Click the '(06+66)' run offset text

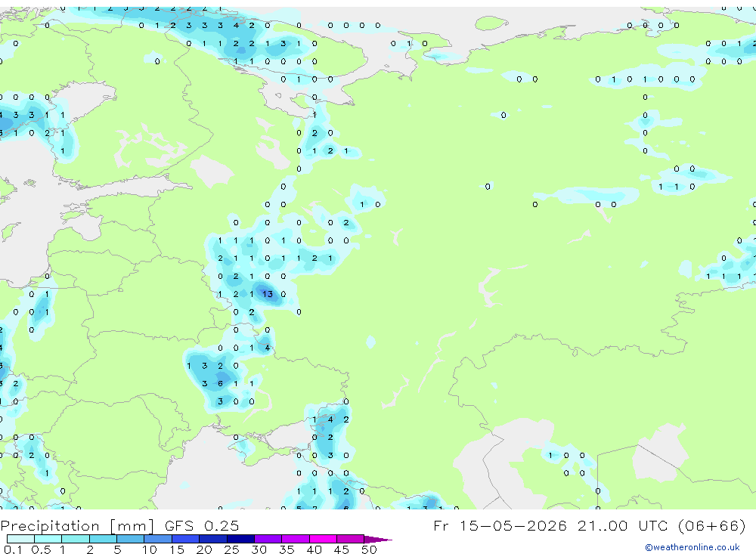coord(711,525)
